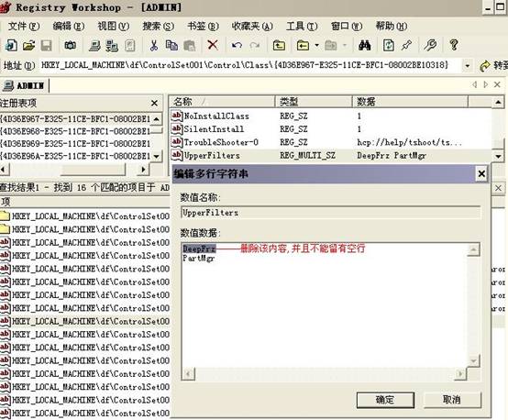Click the copy toolbar icon
Viewport: 508px width, 420px height.
pos(171,45)
